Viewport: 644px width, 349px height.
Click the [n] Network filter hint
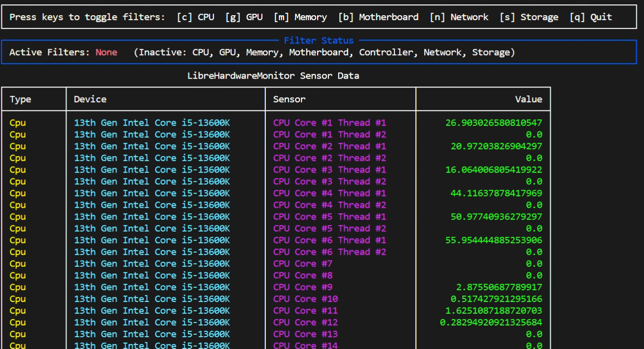click(459, 17)
